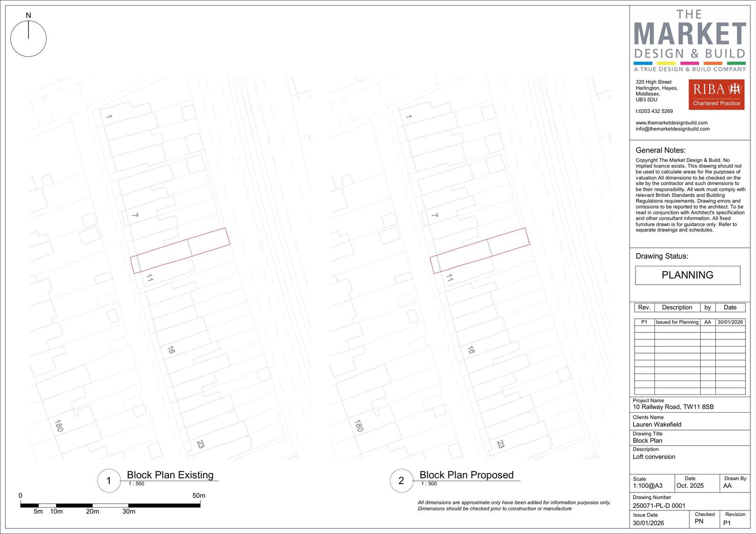
Task: Click the drawing number 250071-PL-D 0001
Action: click(659, 506)
